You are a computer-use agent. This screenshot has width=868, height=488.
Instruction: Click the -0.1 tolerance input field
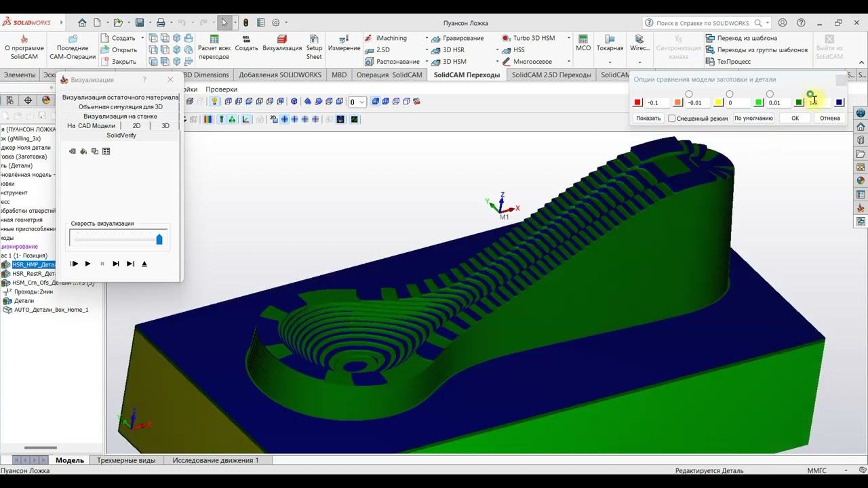[x=656, y=102]
